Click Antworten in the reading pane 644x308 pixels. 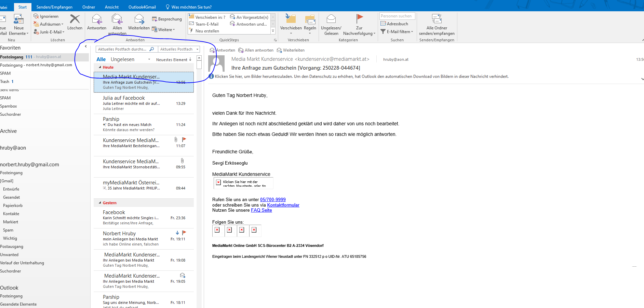[223, 50]
